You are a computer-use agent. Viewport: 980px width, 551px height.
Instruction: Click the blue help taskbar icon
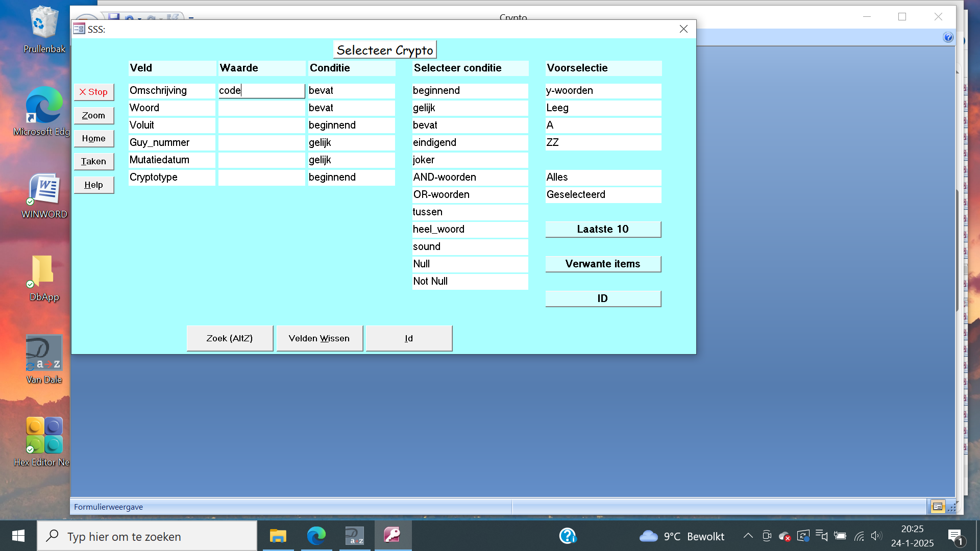(568, 536)
